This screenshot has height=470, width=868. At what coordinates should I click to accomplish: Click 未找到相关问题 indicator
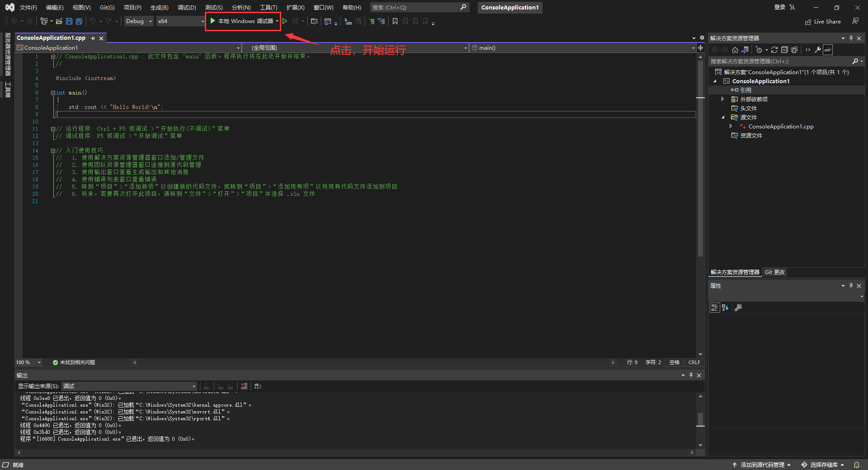74,362
